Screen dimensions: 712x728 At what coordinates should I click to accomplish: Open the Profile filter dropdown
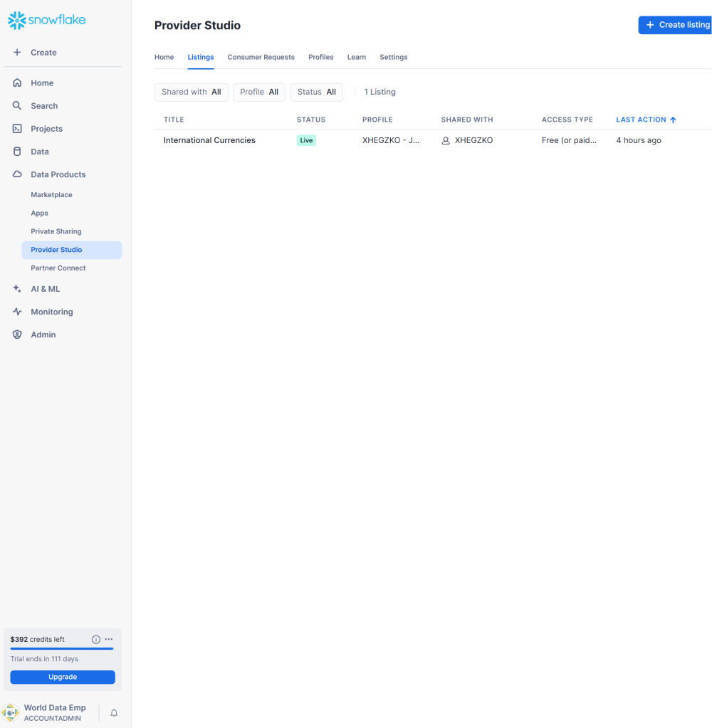coord(259,92)
